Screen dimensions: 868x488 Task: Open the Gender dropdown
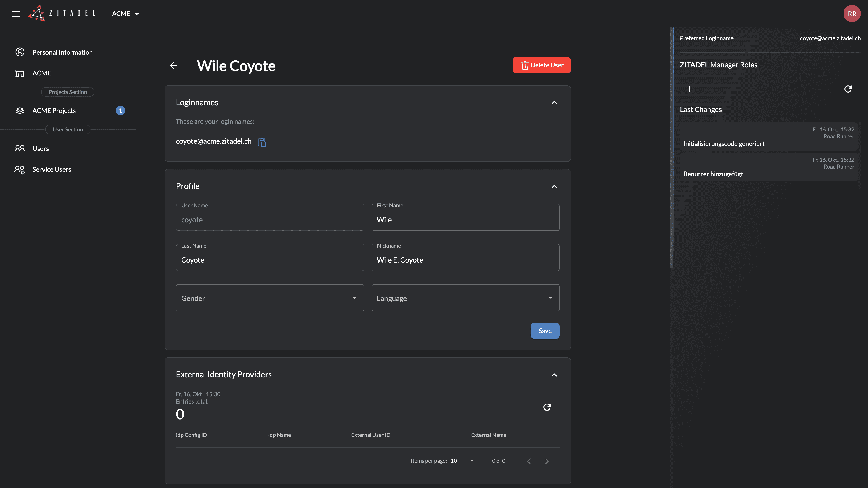click(270, 298)
